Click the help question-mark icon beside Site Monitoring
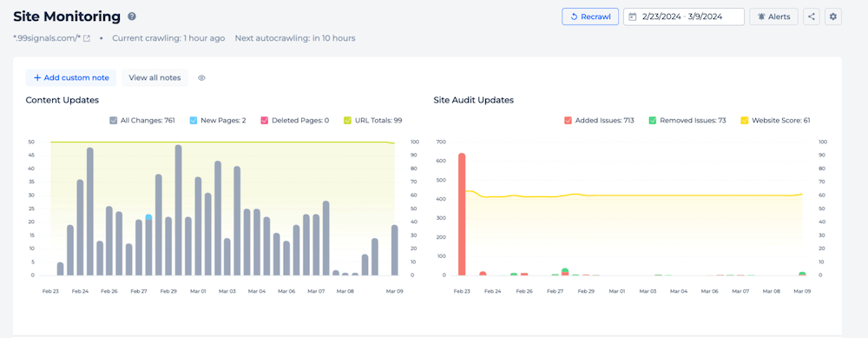Screen dimensions: 868x338 tap(132, 17)
